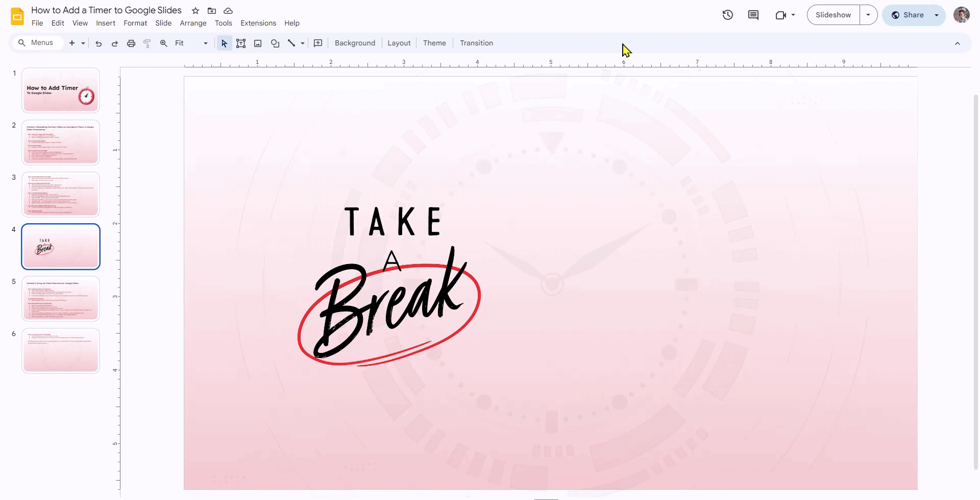Start the Slideshow
980x500 pixels.
coord(833,15)
